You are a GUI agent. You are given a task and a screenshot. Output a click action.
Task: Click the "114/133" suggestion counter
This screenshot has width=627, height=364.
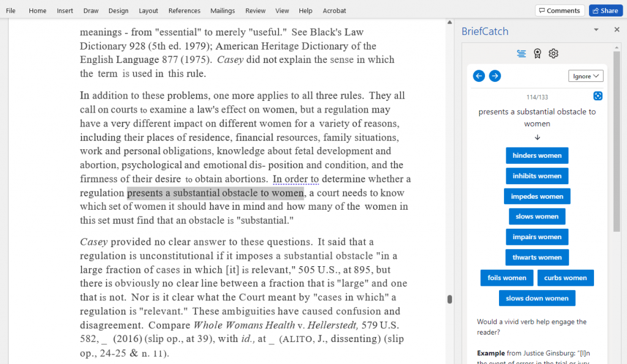[x=537, y=97]
